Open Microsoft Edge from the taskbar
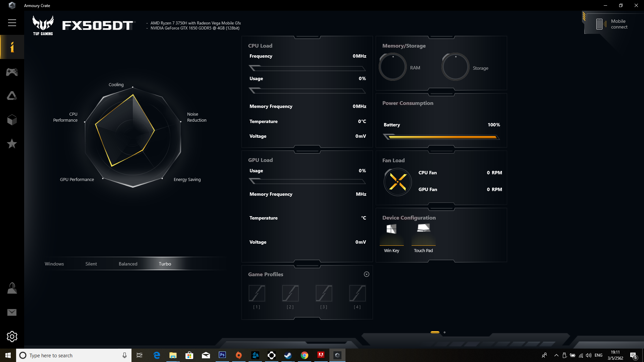Viewport: 644px width, 362px height. coord(157,355)
